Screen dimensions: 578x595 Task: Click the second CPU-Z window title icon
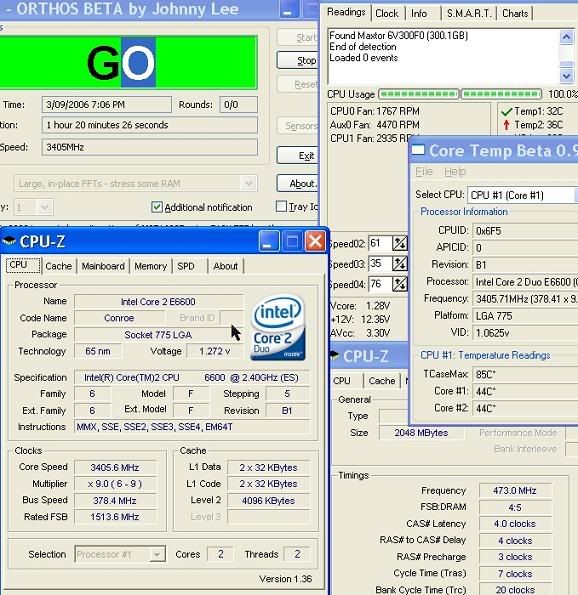pos(335,355)
